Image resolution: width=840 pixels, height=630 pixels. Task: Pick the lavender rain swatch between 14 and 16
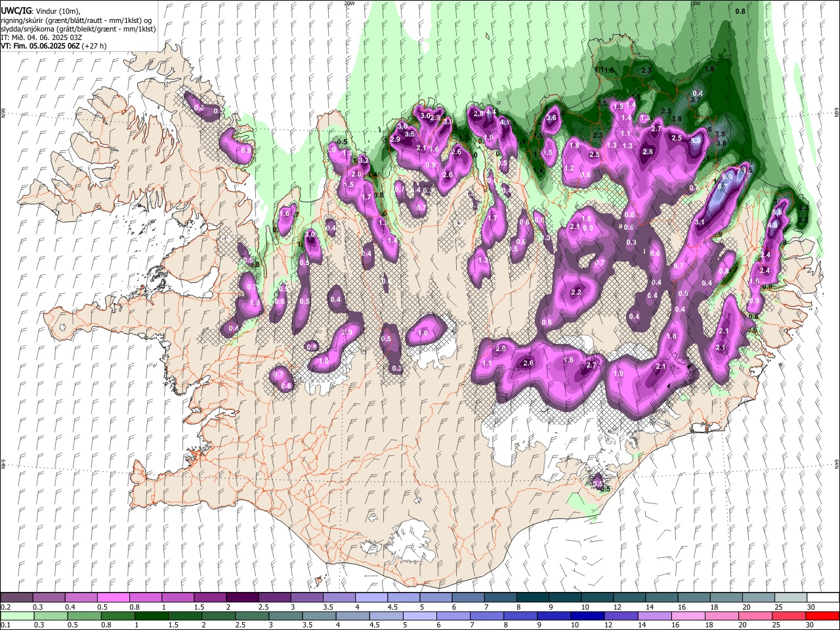(656, 616)
